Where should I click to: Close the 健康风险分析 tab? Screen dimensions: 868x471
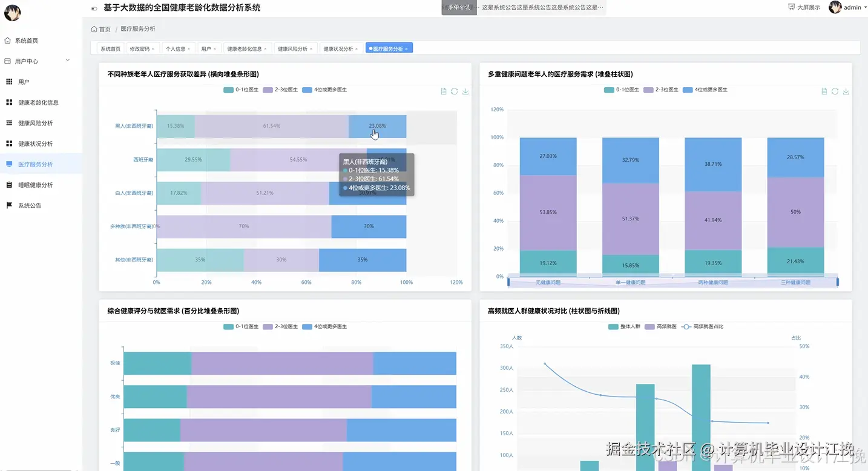pos(312,48)
